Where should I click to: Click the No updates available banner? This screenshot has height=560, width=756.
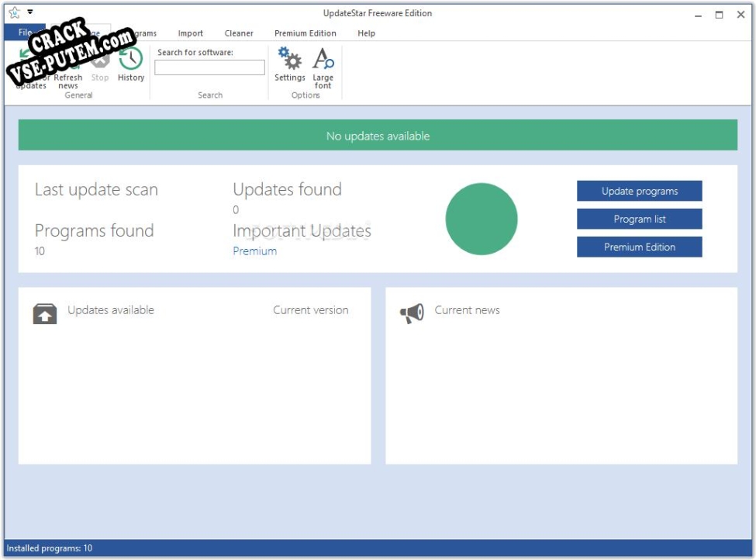pos(378,135)
